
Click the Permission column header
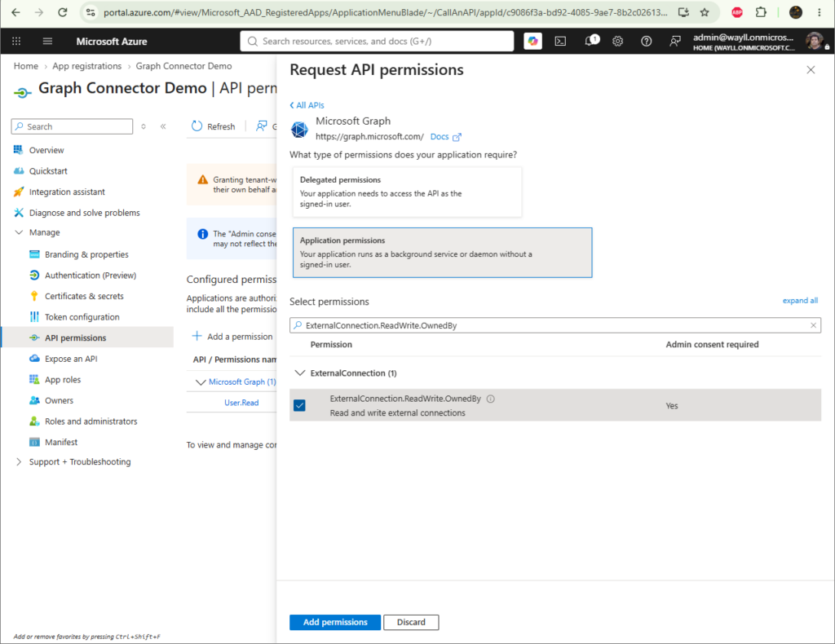[331, 344]
